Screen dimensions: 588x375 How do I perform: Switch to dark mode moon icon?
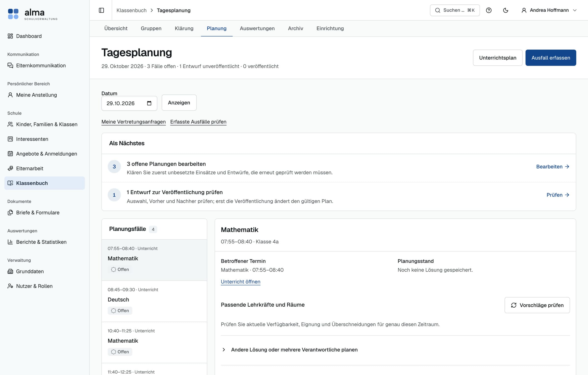tap(505, 10)
